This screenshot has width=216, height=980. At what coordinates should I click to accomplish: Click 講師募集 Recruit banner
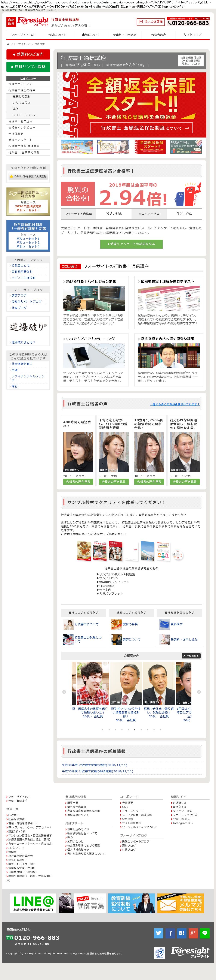pyautogui.click(x=82, y=904)
